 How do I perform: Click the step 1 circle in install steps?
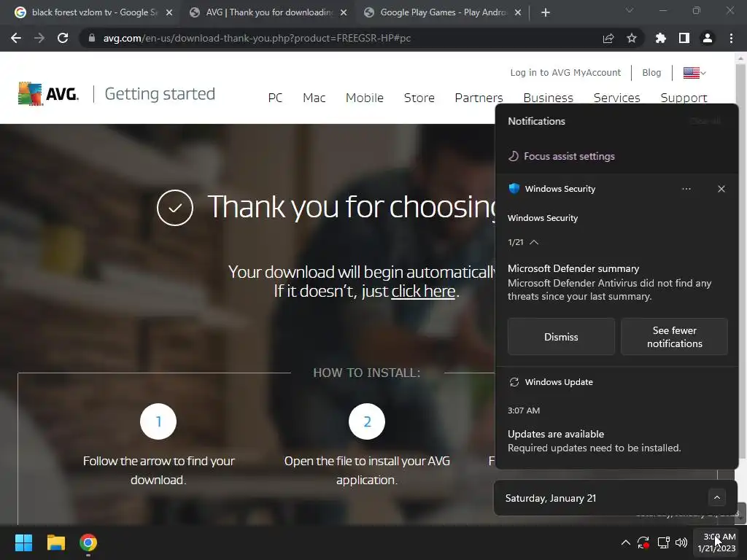(x=158, y=421)
